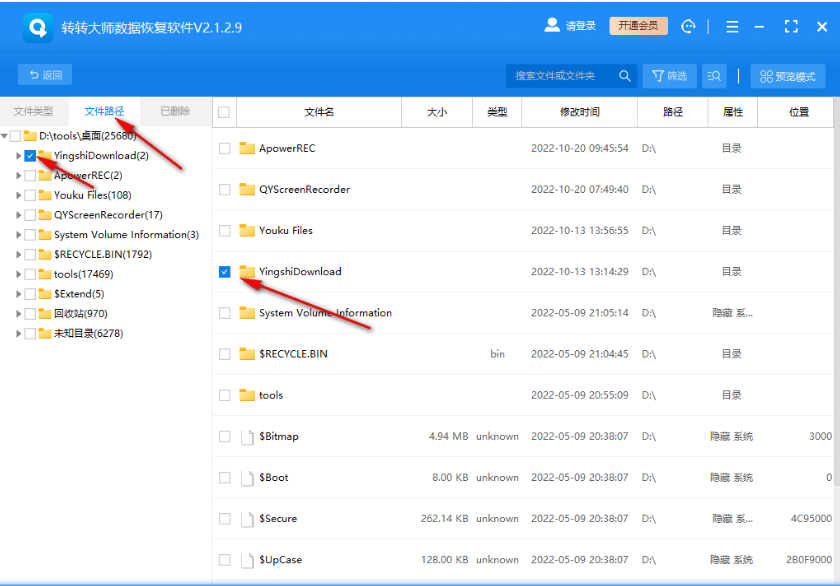
Task: Check the System Volume Information row checkbox
Action: coord(224,313)
